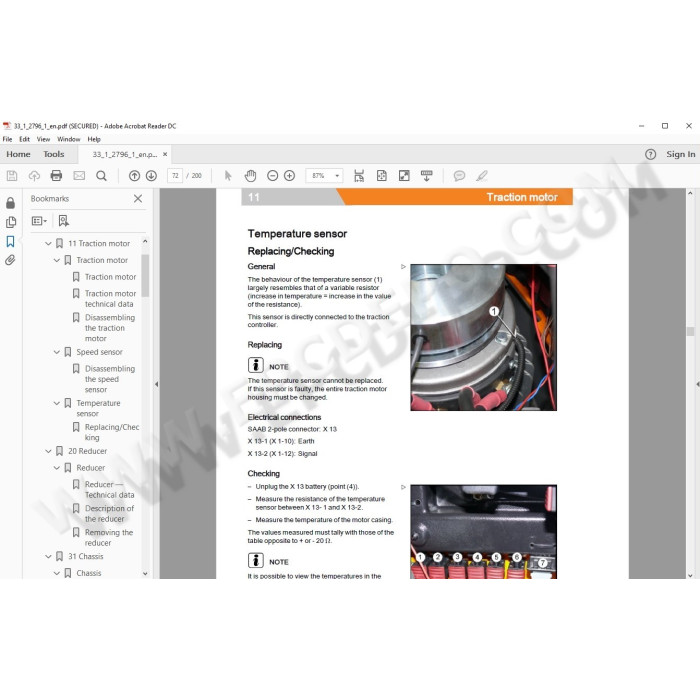This screenshot has height=700, width=700.
Task: Open Removing the reducer bookmark
Action: coord(109,538)
